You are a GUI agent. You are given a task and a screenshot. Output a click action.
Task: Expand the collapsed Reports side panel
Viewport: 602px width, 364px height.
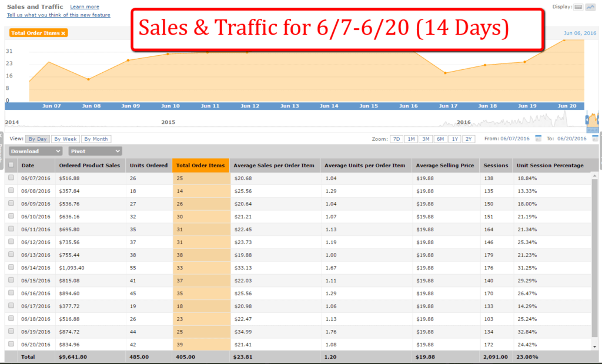click(x=2, y=154)
